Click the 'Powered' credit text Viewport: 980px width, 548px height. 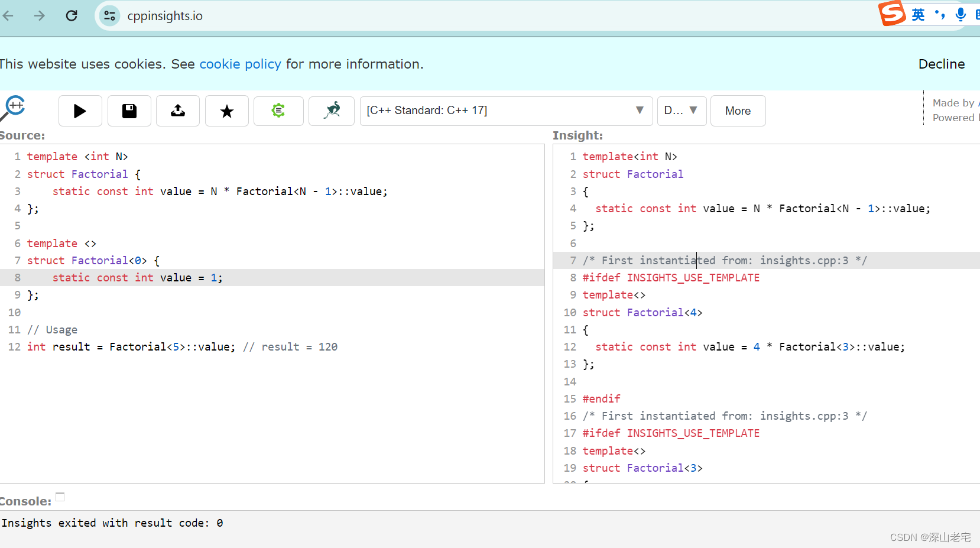coord(953,118)
